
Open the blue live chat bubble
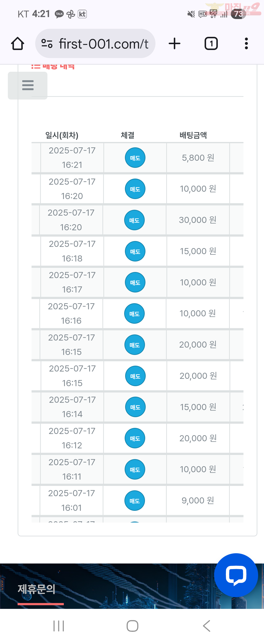[236, 575]
